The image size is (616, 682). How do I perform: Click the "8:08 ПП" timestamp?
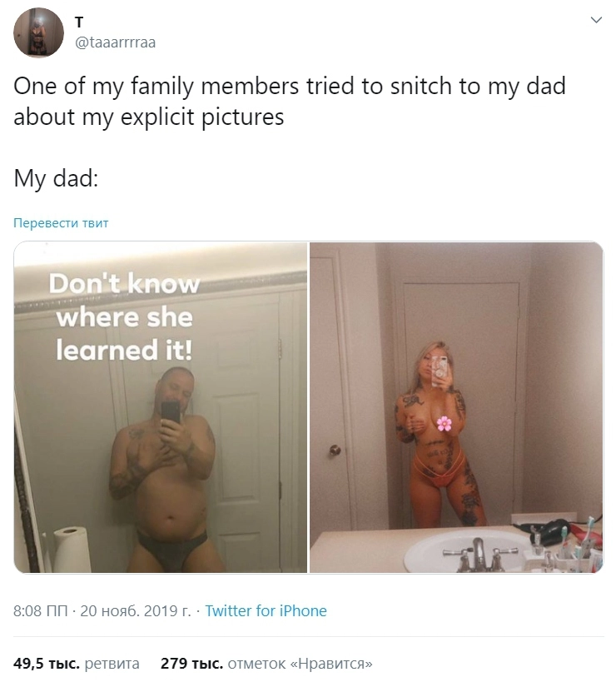coord(41,611)
